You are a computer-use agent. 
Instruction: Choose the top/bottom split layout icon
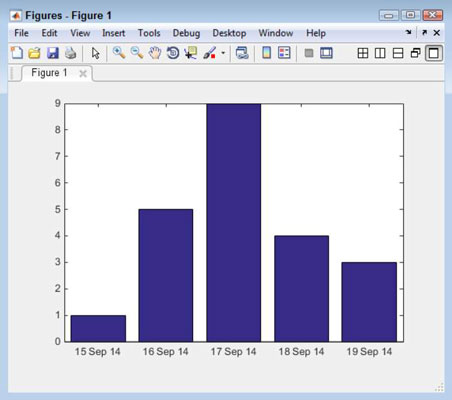398,53
